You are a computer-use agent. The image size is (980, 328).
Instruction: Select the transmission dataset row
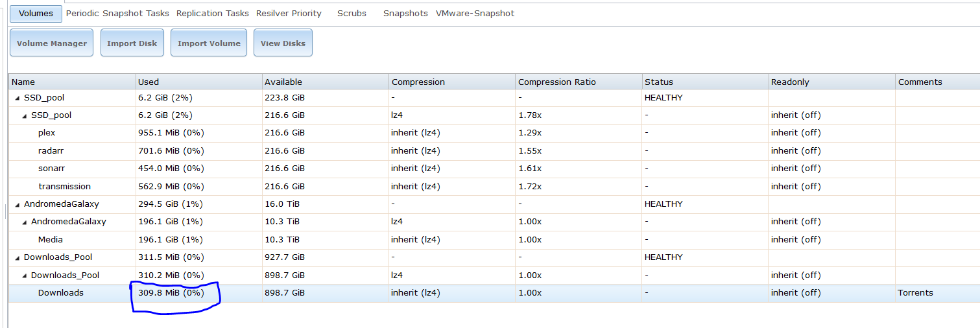(64, 187)
